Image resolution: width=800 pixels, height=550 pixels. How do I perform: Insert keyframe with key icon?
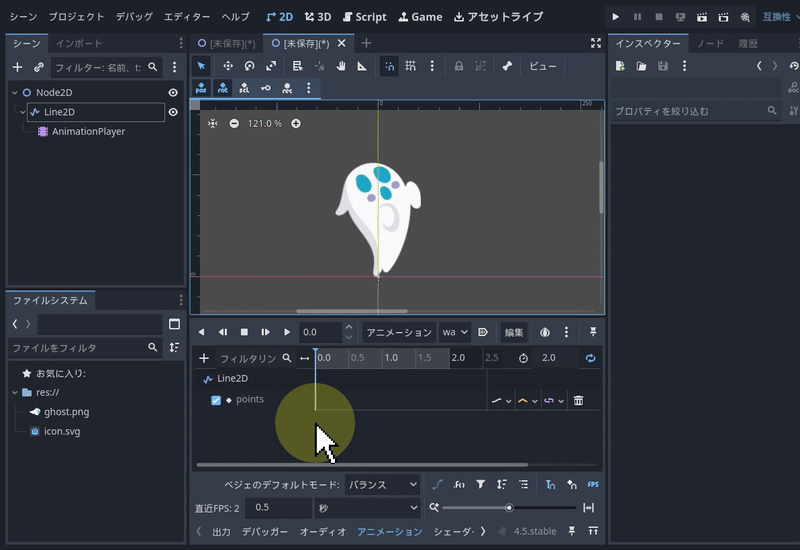coord(266,88)
